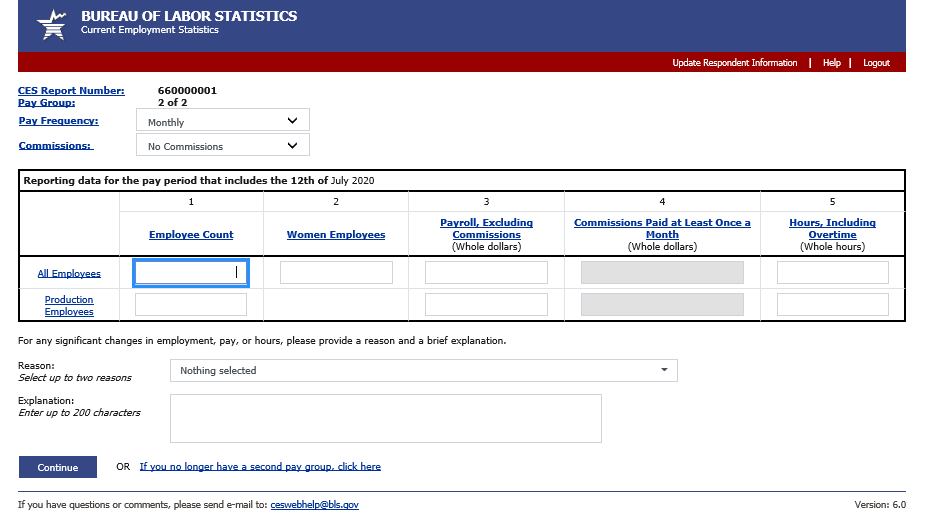927x529 pixels.
Task: Click the ceswebhelp@bls.gov email link
Action: (x=314, y=505)
